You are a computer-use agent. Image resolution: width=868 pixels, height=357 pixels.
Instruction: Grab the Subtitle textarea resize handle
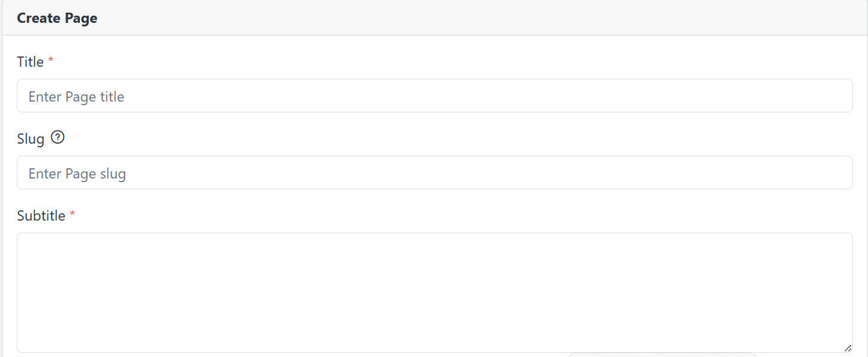848,348
